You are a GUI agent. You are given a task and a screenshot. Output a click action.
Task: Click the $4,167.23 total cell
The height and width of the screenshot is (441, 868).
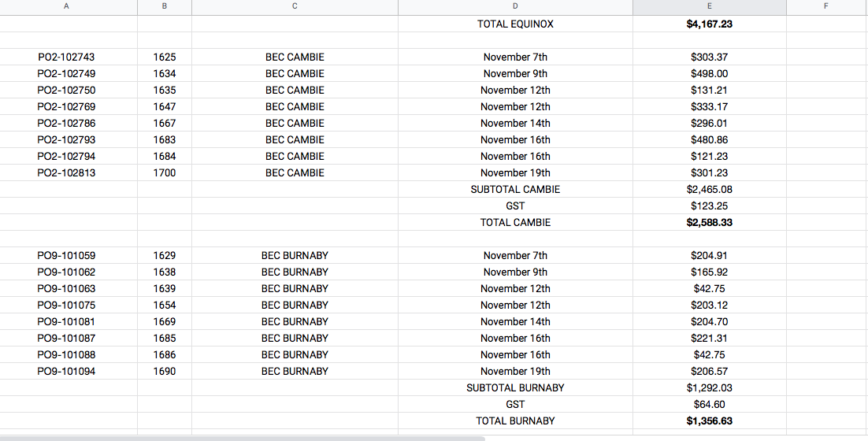(x=709, y=24)
